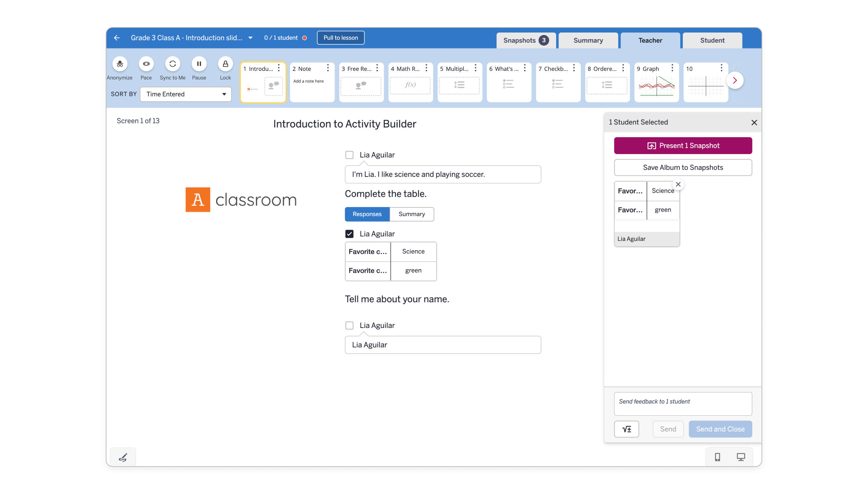Click Present 1 Snapshot button
This screenshot has height=494, width=868.
(x=683, y=146)
